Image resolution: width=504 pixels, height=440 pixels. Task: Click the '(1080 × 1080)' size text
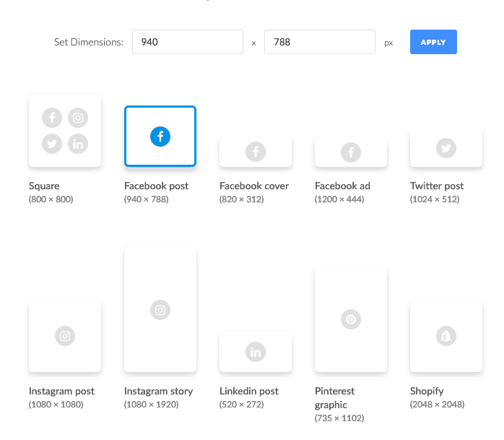pos(56,405)
